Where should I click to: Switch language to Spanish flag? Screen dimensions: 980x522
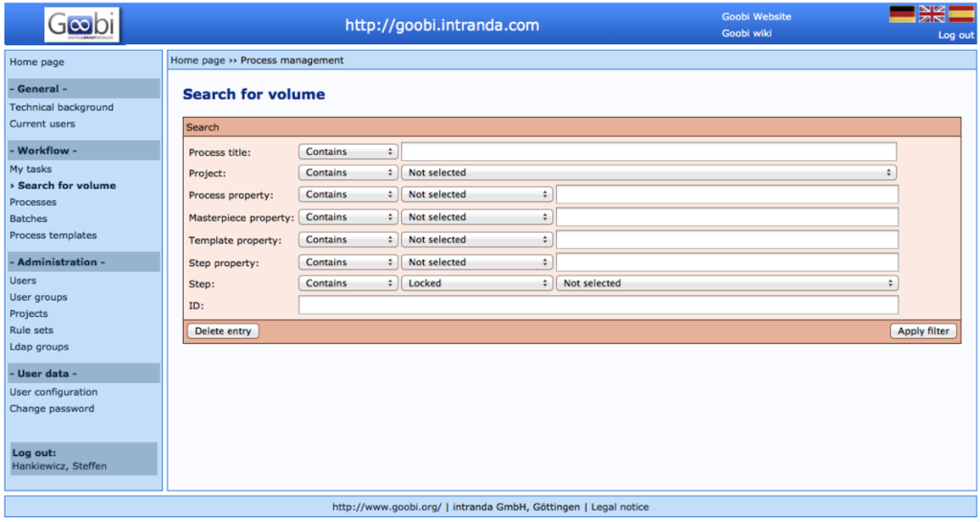pos(961,13)
